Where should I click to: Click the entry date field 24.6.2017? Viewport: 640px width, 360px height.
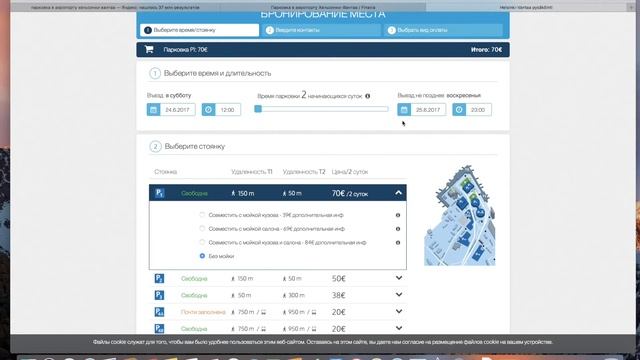click(178, 110)
